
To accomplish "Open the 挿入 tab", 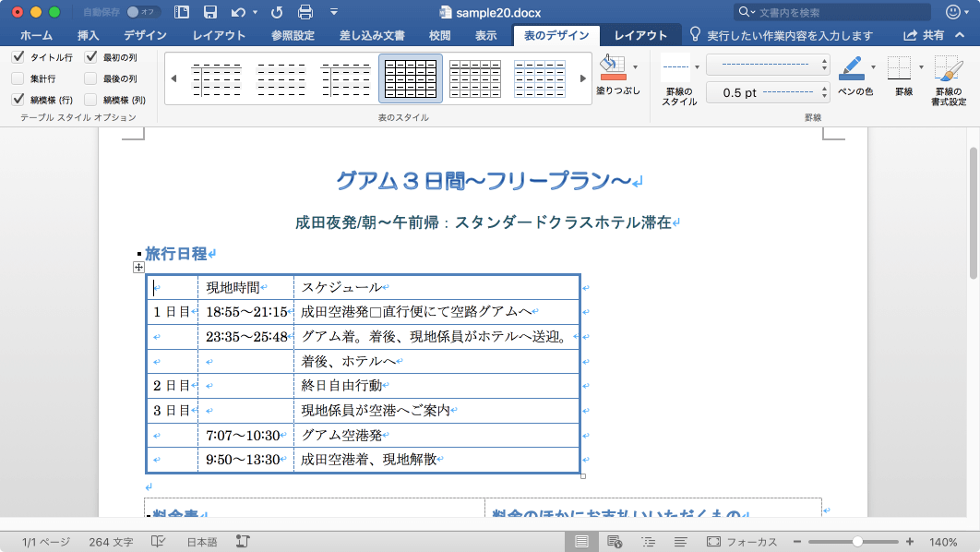I will [x=88, y=36].
